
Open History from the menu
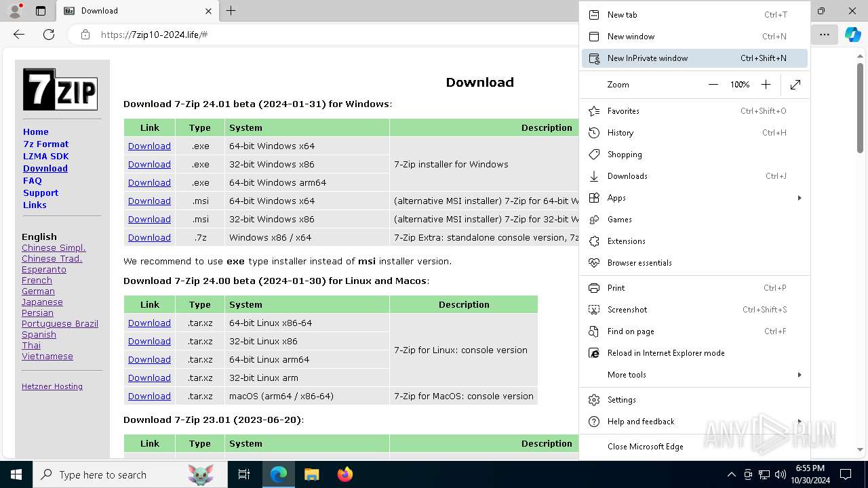tap(694, 133)
